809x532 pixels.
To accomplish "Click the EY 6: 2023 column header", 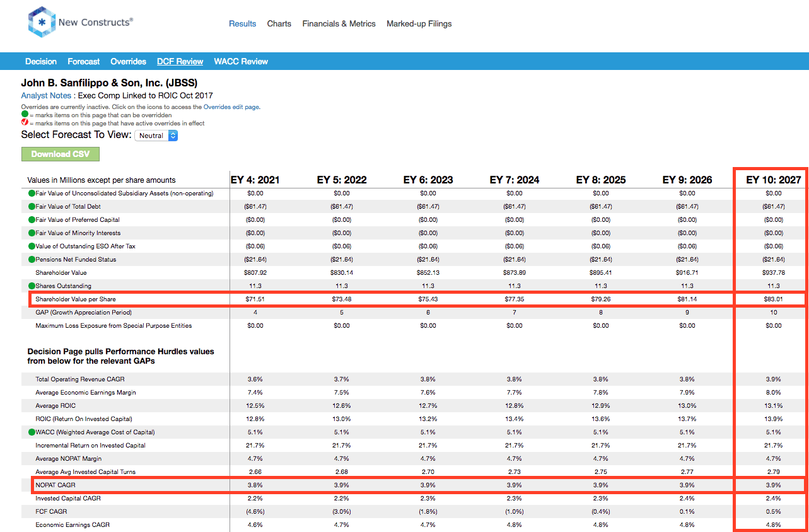I will tap(428, 180).
